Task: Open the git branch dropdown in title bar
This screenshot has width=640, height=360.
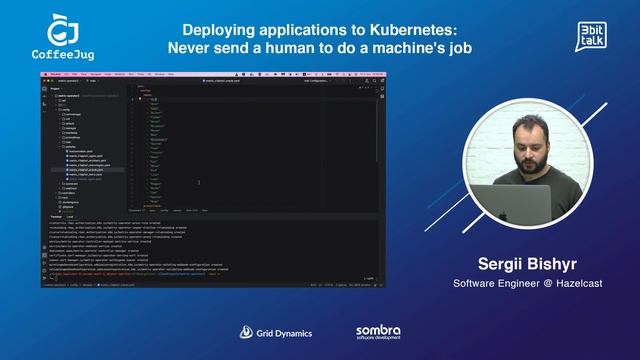Action: 93,81
